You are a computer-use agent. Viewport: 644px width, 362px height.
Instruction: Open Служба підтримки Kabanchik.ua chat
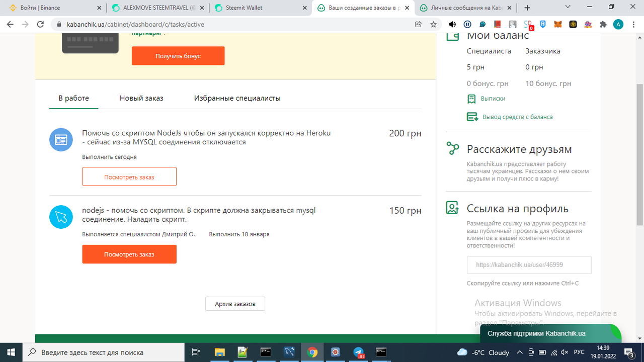tap(551, 333)
